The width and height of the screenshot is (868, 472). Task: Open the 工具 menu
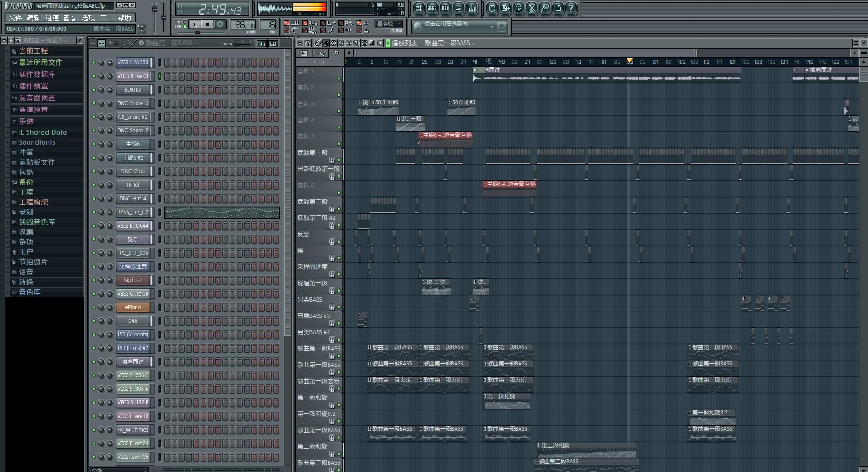click(107, 18)
